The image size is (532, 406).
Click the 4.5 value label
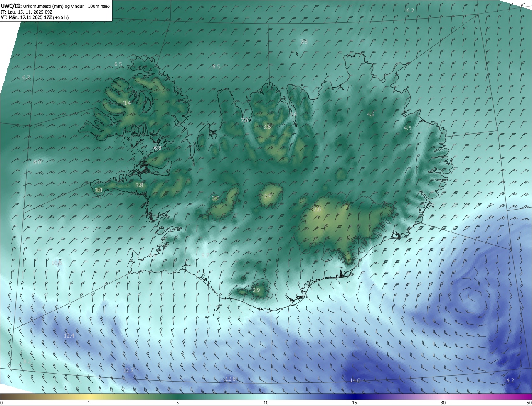tap(408, 128)
